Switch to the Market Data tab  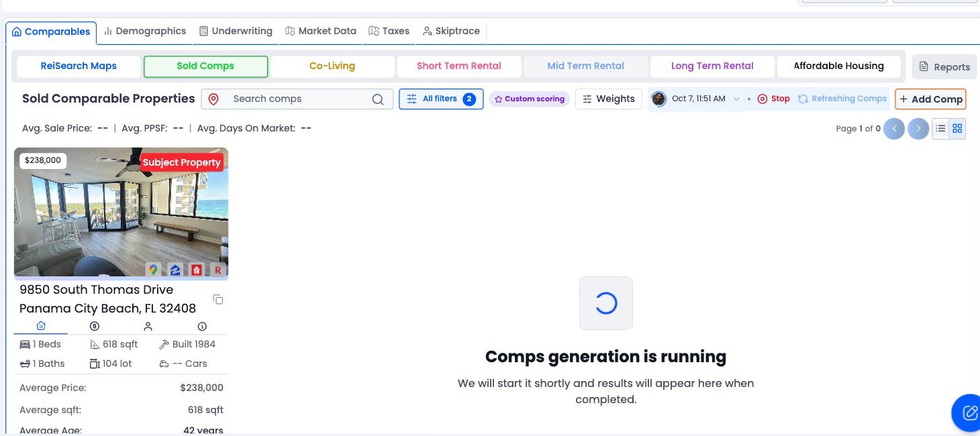click(320, 31)
